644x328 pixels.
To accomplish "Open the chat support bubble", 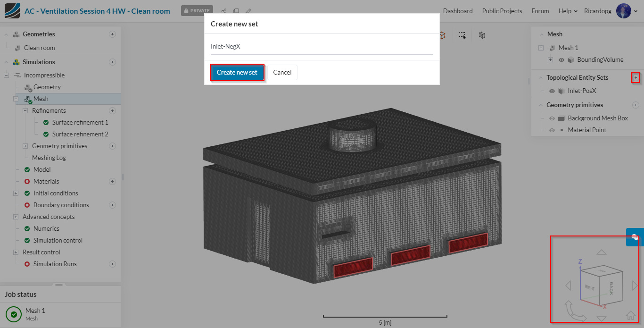I will tap(635, 237).
